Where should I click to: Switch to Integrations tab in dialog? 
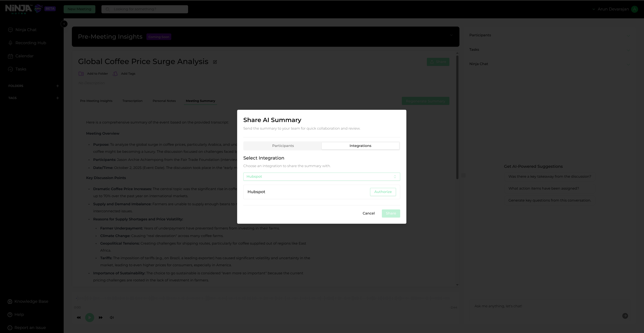[x=360, y=146]
